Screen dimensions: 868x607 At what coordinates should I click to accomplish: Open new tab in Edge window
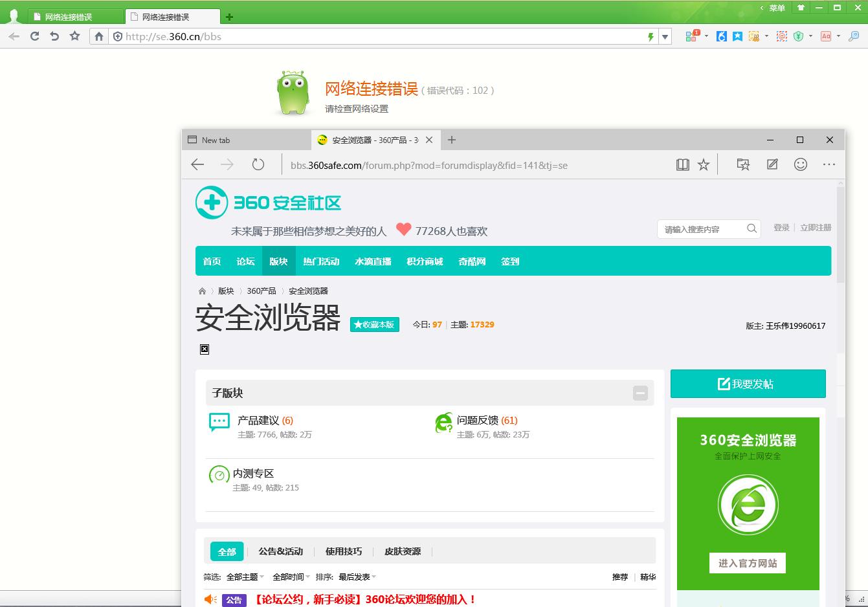(x=452, y=140)
